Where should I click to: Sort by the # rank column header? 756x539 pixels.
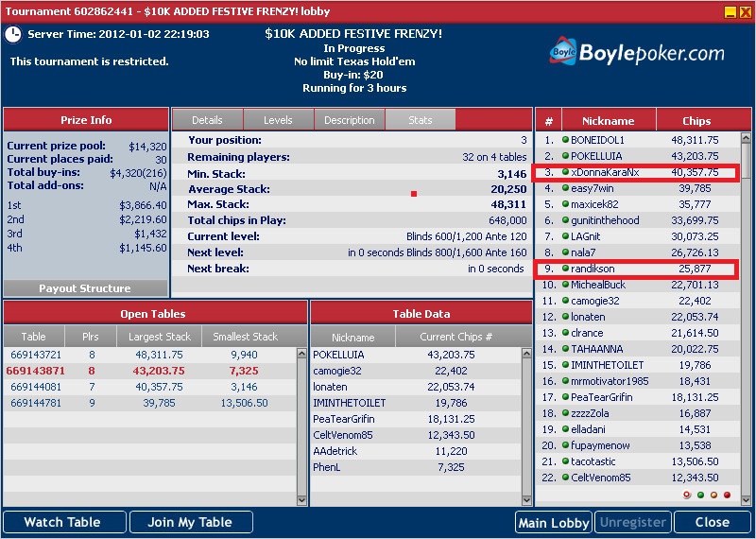click(549, 121)
